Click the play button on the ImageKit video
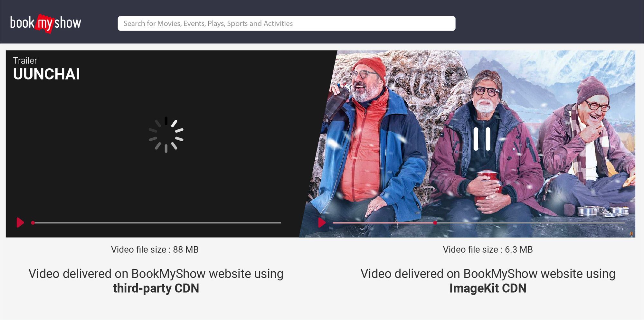The image size is (644, 320). pyautogui.click(x=322, y=222)
